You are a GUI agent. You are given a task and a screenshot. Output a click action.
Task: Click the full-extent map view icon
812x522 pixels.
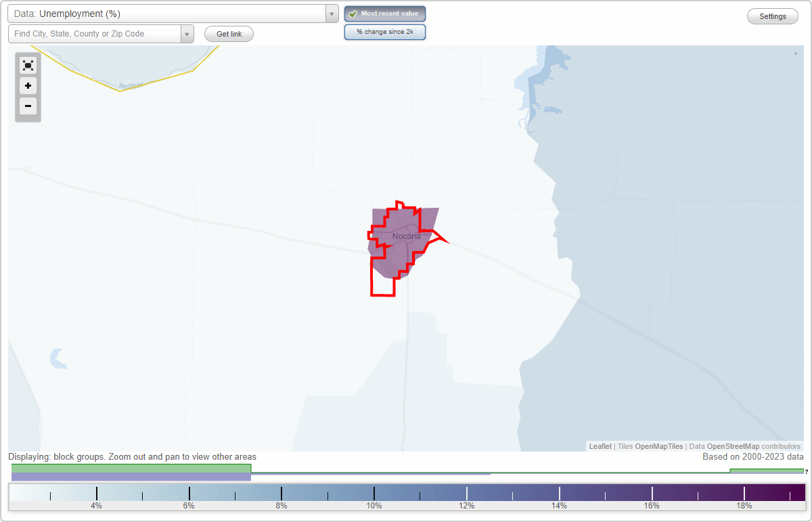pyautogui.click(x=28, y=65)
